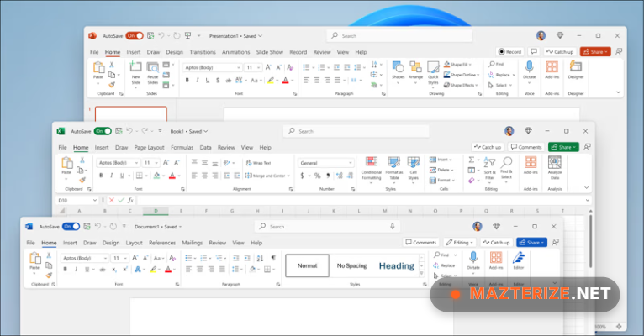644x336 pixels.
Task: Open Shapes gallery in PowerPoint
Action: [398, 71]
